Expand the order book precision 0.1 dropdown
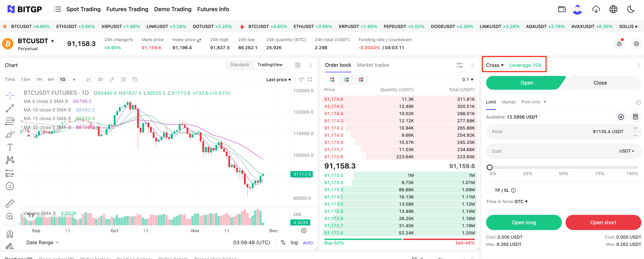644x259 pixels. 467,79
